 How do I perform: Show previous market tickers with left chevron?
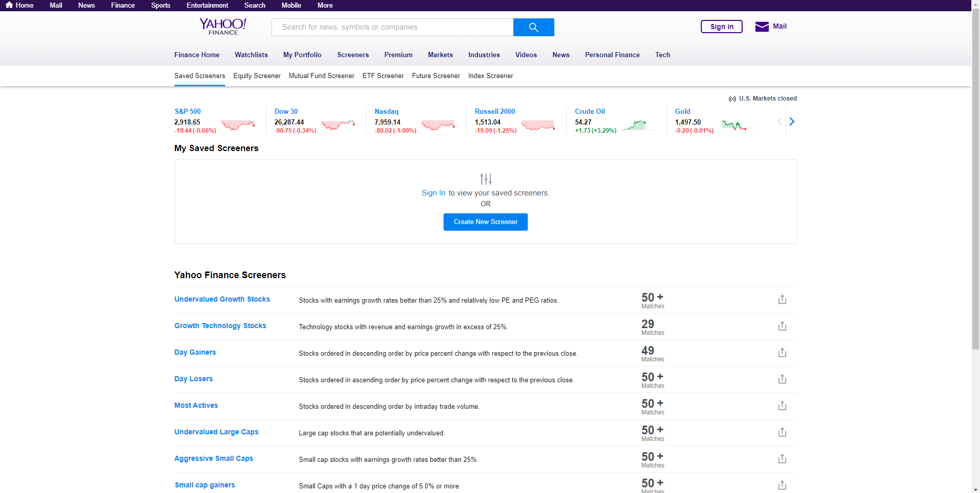779,121
